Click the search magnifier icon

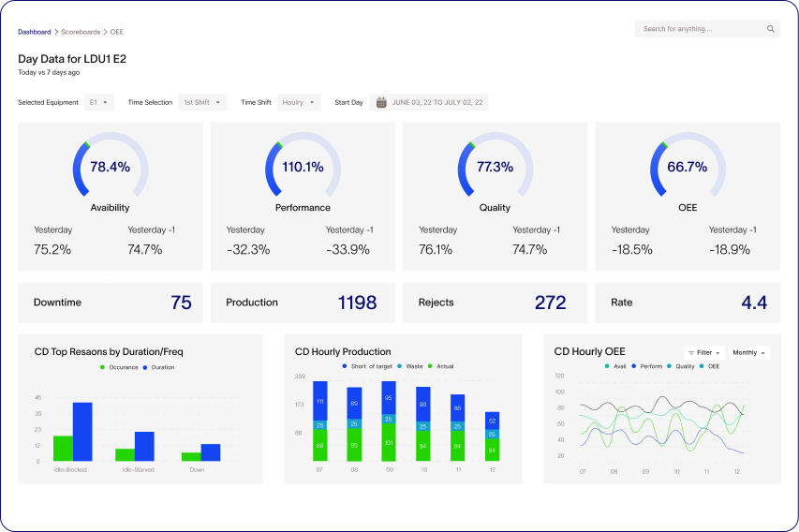(771, 29)
